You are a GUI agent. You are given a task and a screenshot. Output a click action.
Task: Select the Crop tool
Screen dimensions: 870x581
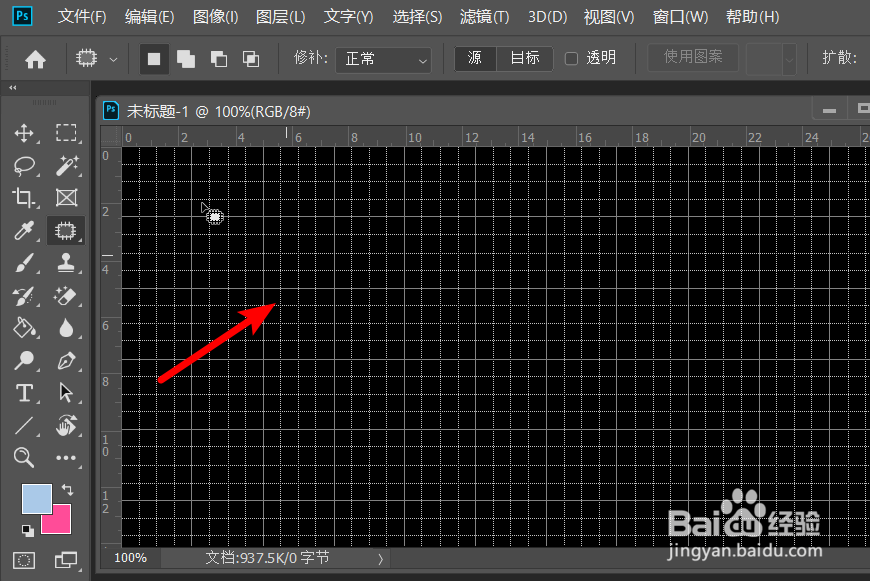pos(24,198)
